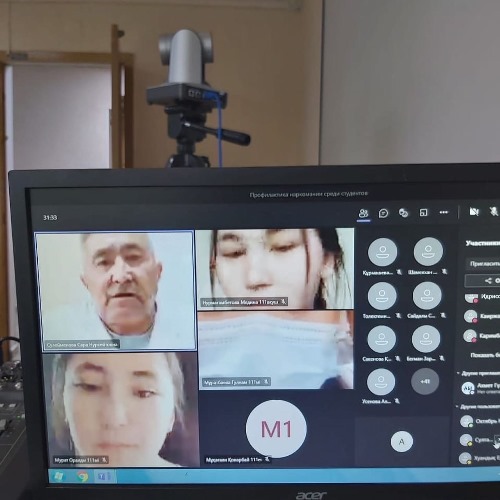500x500 pixels.
Task: Click the 31:33 meeting timer
Action: click(50, 218)
